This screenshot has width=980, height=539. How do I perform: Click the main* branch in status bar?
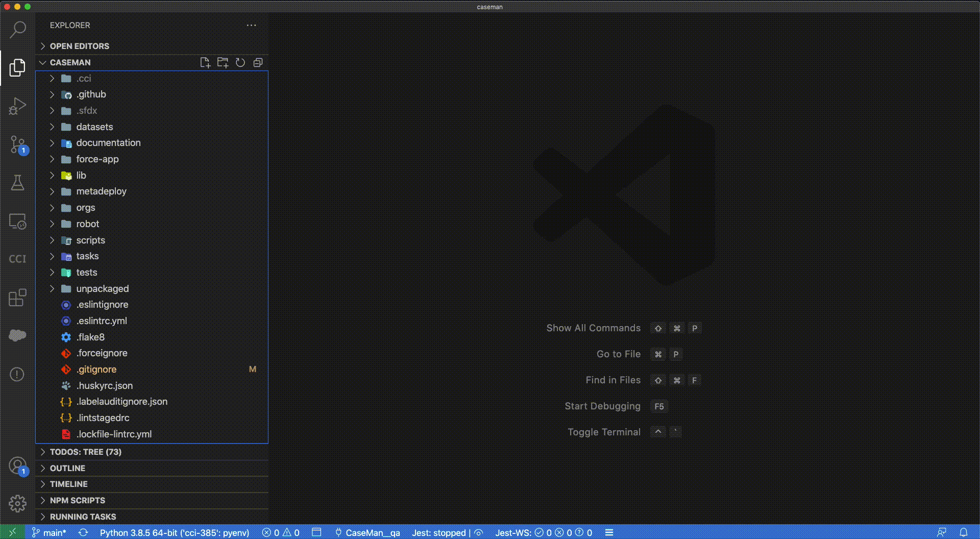tap(49, 532)
